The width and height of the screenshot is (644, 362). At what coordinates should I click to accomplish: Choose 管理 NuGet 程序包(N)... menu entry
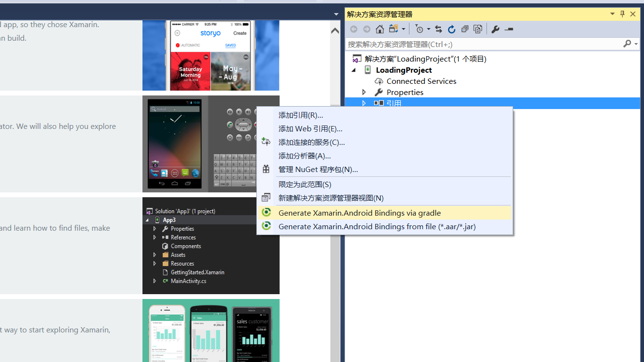(318, 170)
